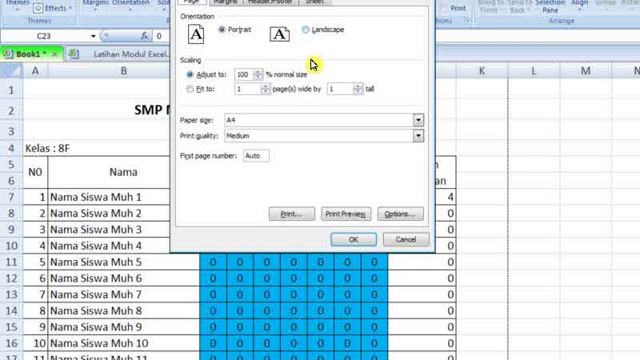640x360 pixels.
Task: Open the Effects dropdown in Themes
Action: (x=53, y=8)
